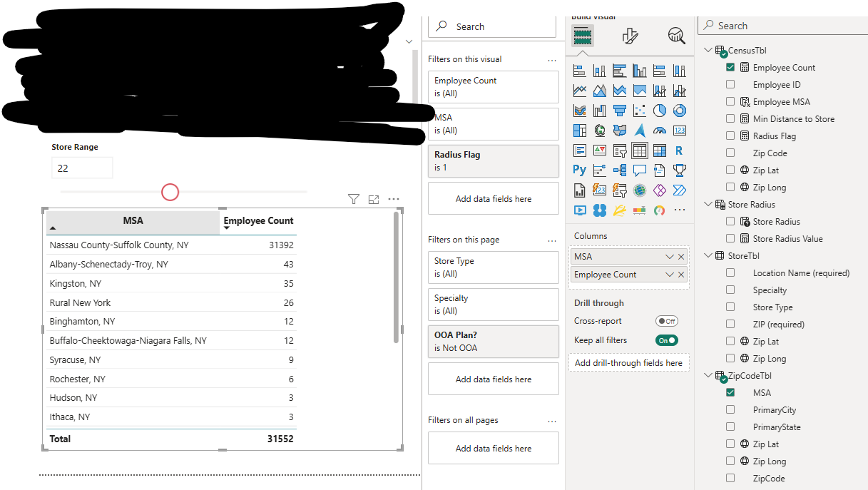
Task: Choose the Q&A speech bubble visual
Action: click(639, 170)
